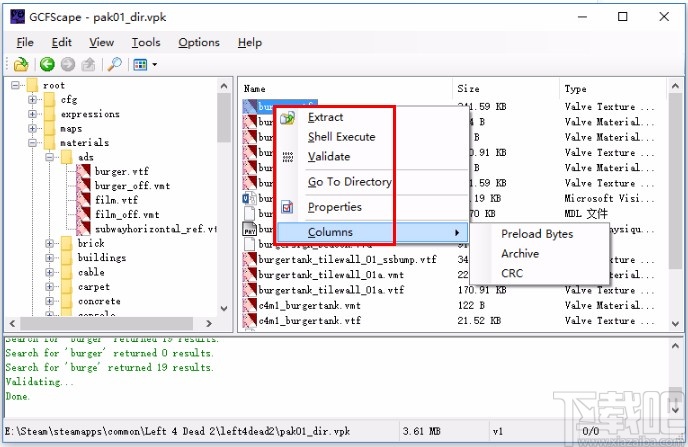The height and width of the screenshot is (447, 688).
Task: Open the Columns submenu
Action: 373,232
